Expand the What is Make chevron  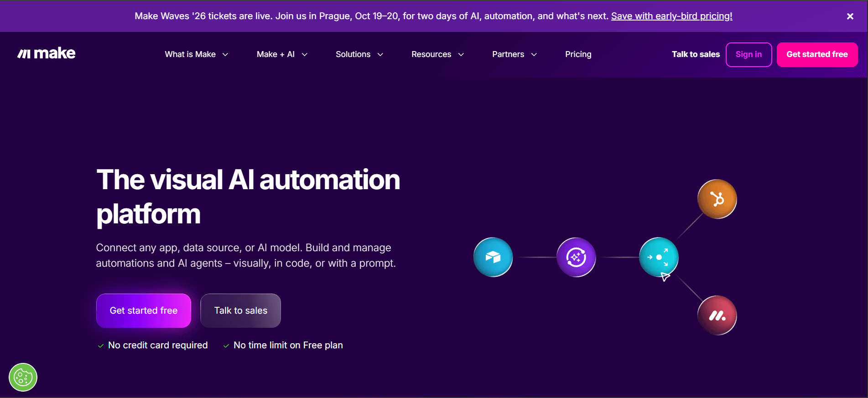(225, 55)
